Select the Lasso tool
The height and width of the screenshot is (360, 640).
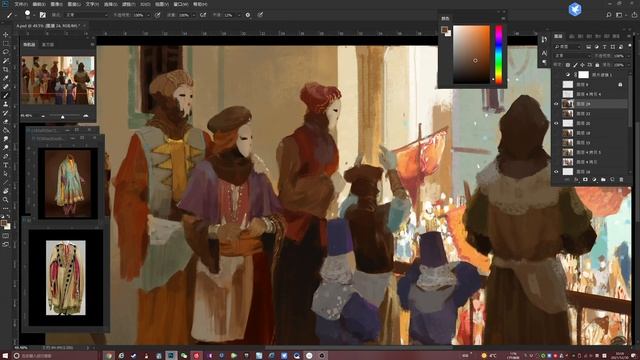(6, 52)
